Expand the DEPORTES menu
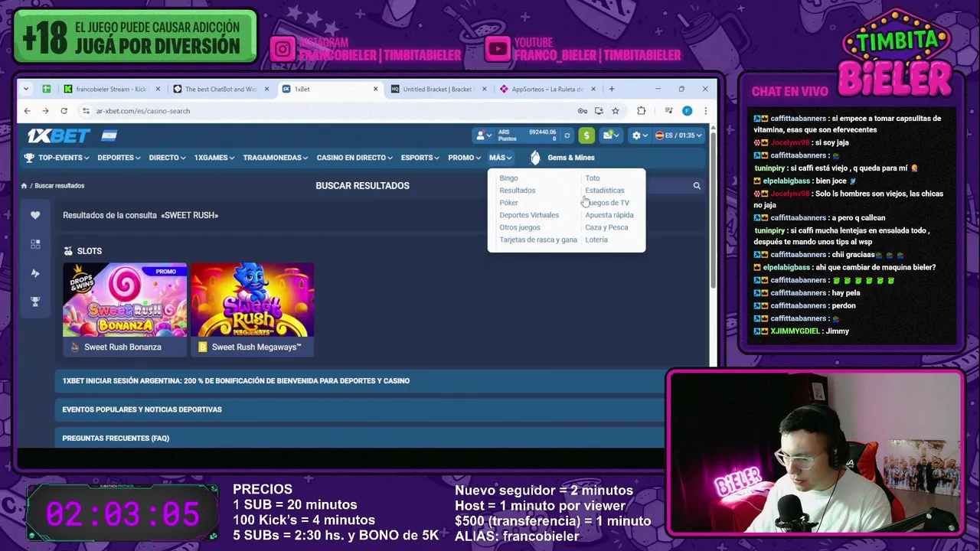 pyautogui.click(x=119, y=158)
